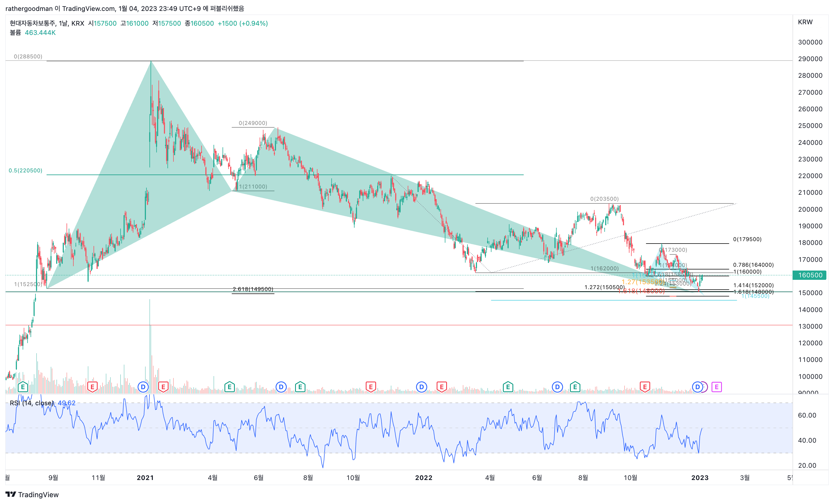The height and width of the screenshot is (504, 834).
Task: Click the red E earnings marker just after 2021
Action: pos(163,386)
